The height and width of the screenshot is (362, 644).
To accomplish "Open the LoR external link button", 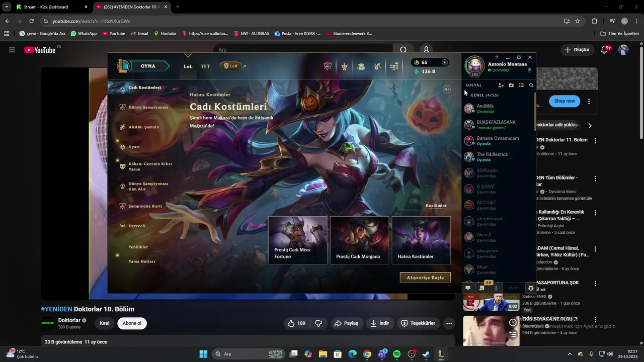I will 233,66.
